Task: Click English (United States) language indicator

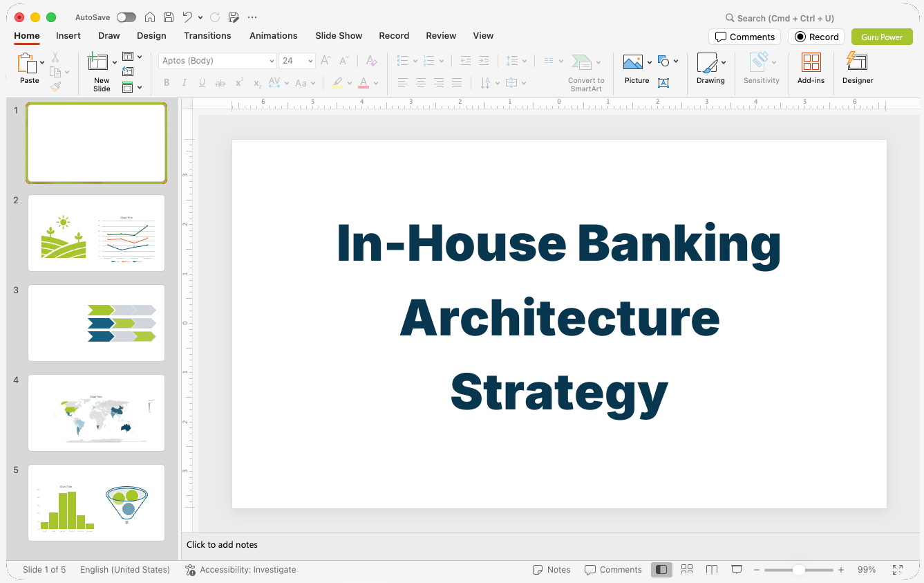Action: 125,570
